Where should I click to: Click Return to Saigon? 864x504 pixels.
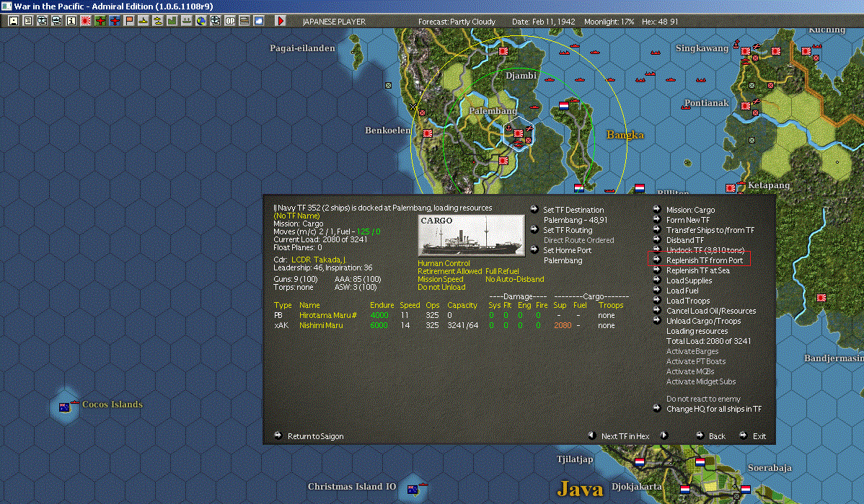[x=315, y=436]
